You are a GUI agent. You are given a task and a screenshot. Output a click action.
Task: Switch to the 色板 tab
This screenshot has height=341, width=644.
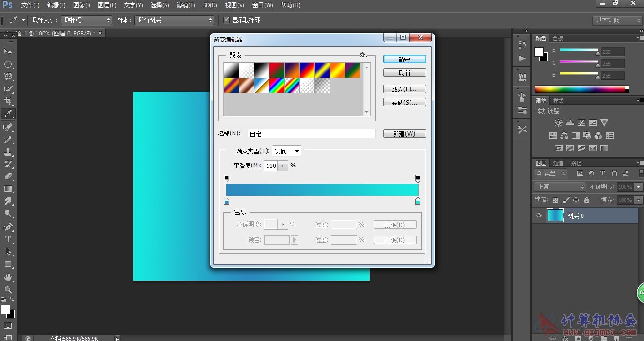pos(558,38)
